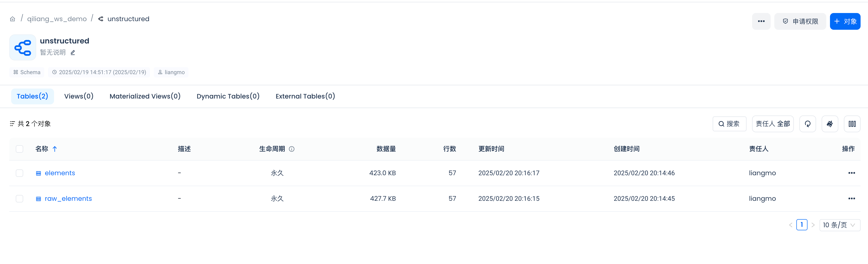Click the lifecycle info icon
The width and height of the screenshot is (868, 264).
pyautogui.click(x=292, y=149)
